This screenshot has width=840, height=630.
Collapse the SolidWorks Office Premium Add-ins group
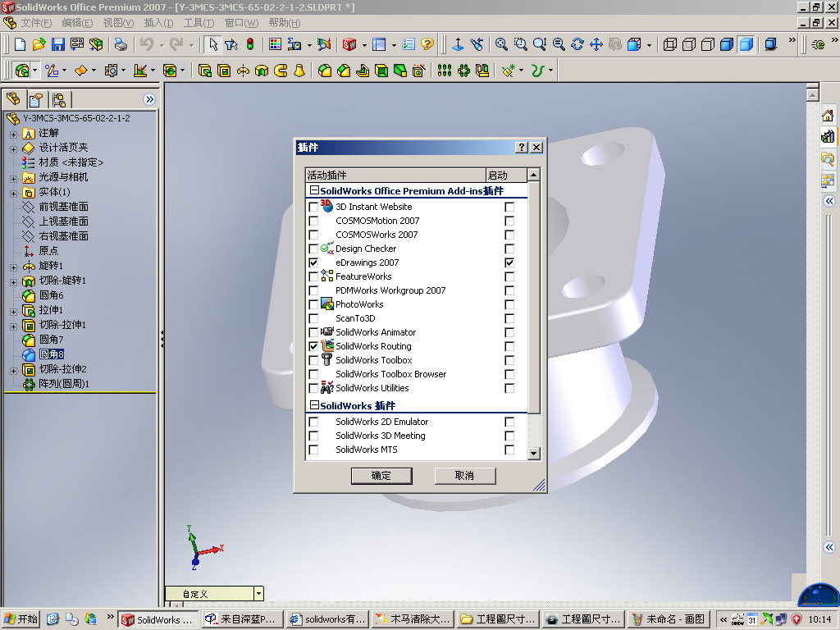pyautogui.click(x=314, y=190)
